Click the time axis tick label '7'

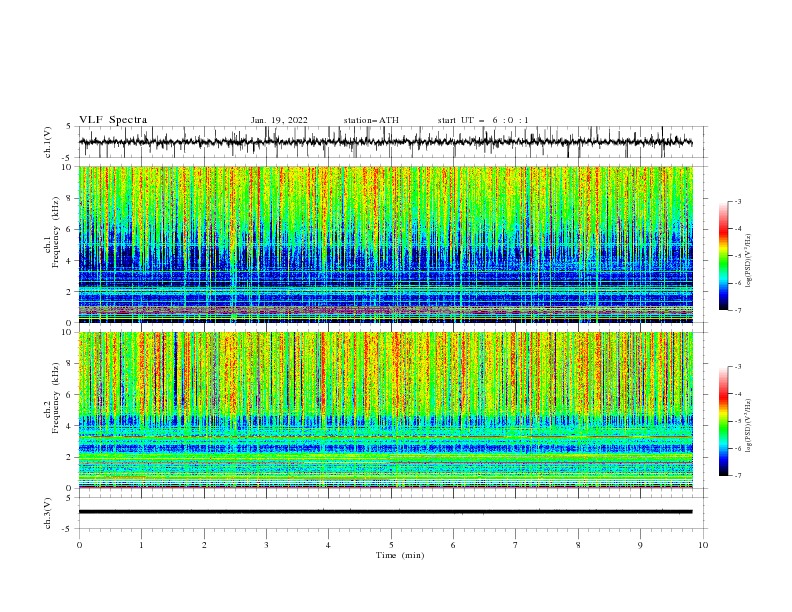tap(516, 545)
